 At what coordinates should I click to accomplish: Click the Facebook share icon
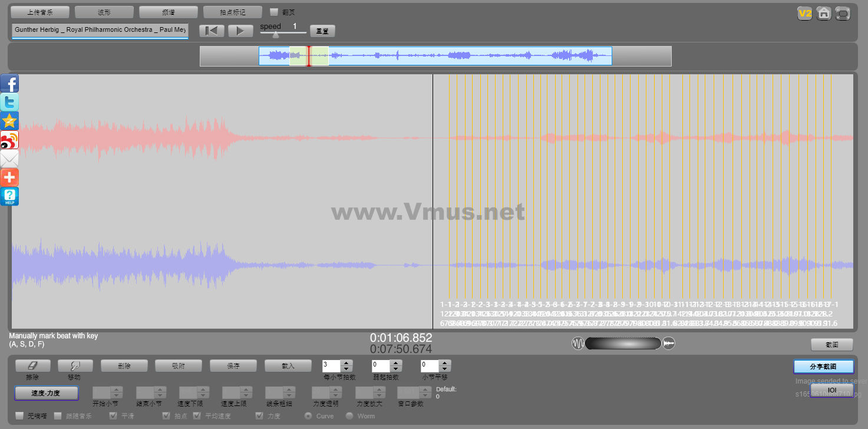9,84
